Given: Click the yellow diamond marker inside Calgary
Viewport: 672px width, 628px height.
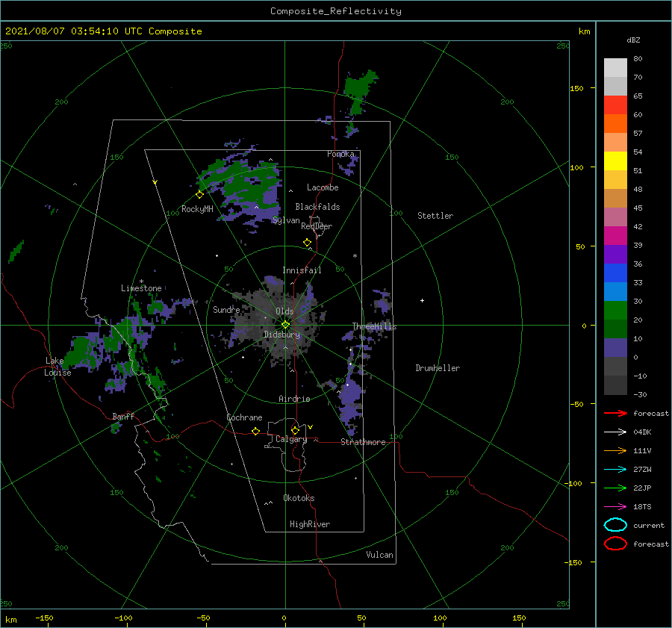Looking at the screenshot, I should tap(295, 430).
